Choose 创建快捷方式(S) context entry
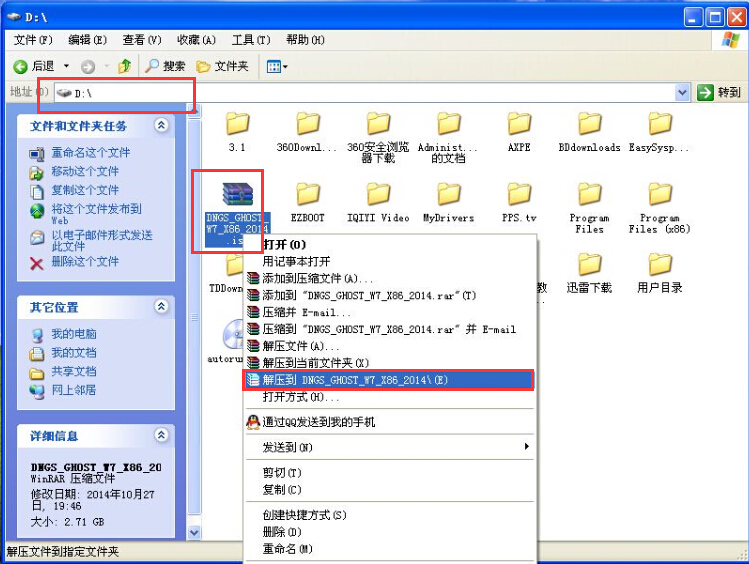 pyautogui.click(x=389, y=515)
